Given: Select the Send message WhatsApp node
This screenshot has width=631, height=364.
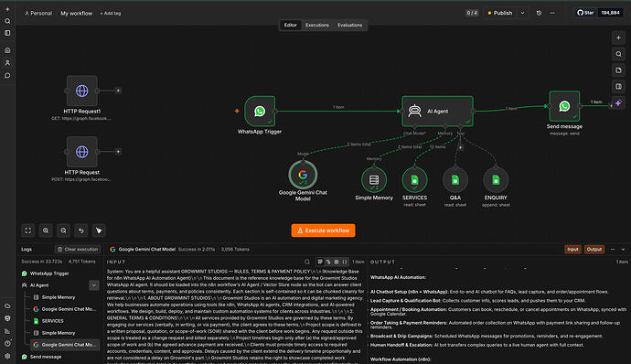Looking at the screenshot, I should [564, 106].
